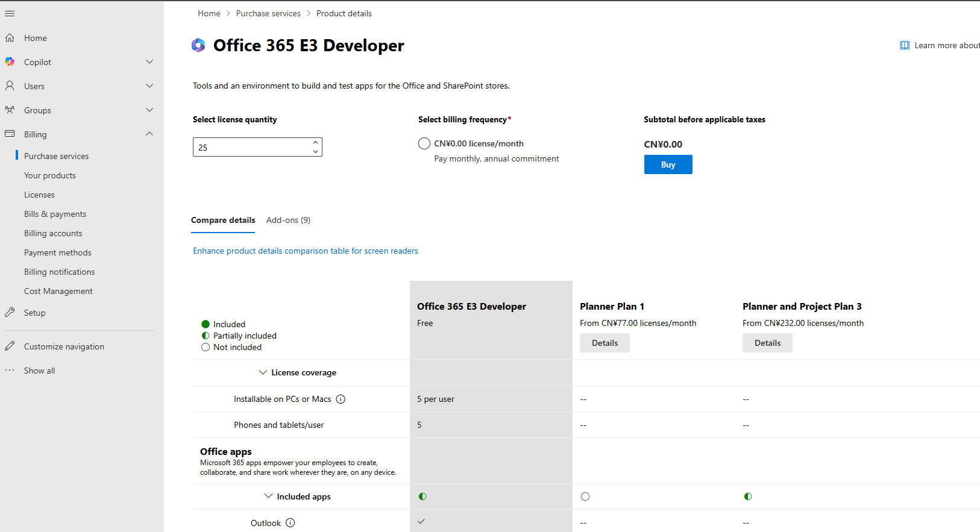Click the license quantity input field
The height and width of the screenshot is (532, 980).
(250, 147)
